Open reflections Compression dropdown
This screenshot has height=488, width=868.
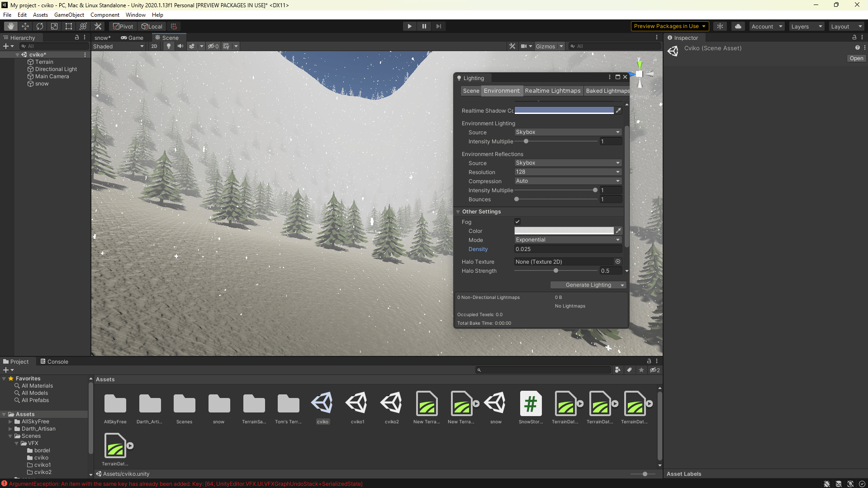point(568,181)
